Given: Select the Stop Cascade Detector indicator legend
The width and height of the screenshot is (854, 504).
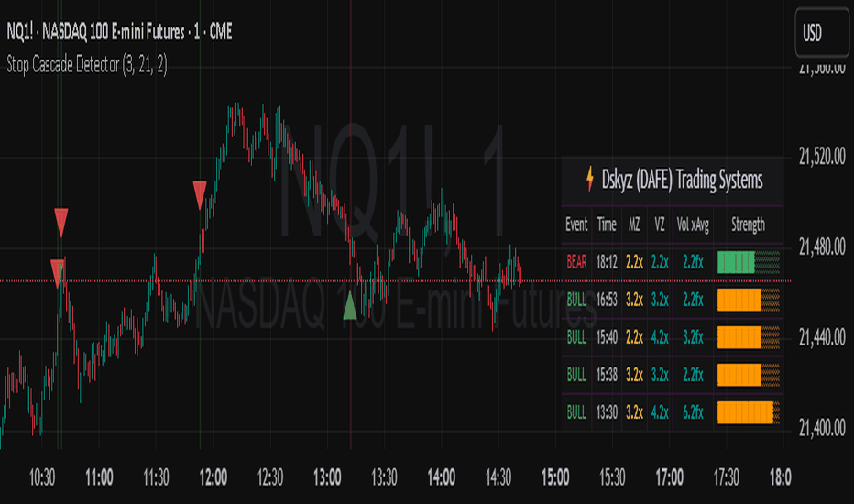Looking at the screenshot, I should [87, 65].
